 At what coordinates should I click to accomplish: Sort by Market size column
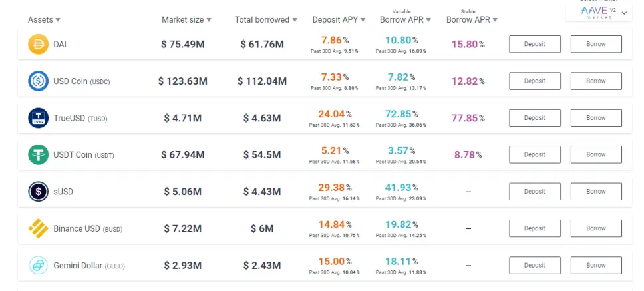(x=186, y=20)
